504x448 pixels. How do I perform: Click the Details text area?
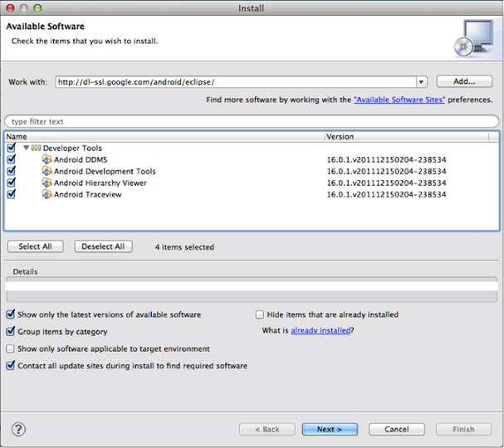click(x=252, y=289)
